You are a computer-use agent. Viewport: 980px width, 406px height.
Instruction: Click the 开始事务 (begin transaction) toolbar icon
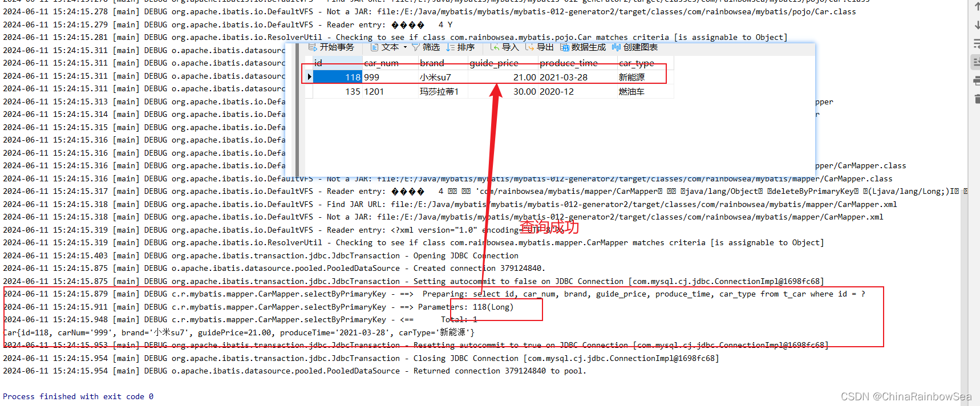[313, 47]
